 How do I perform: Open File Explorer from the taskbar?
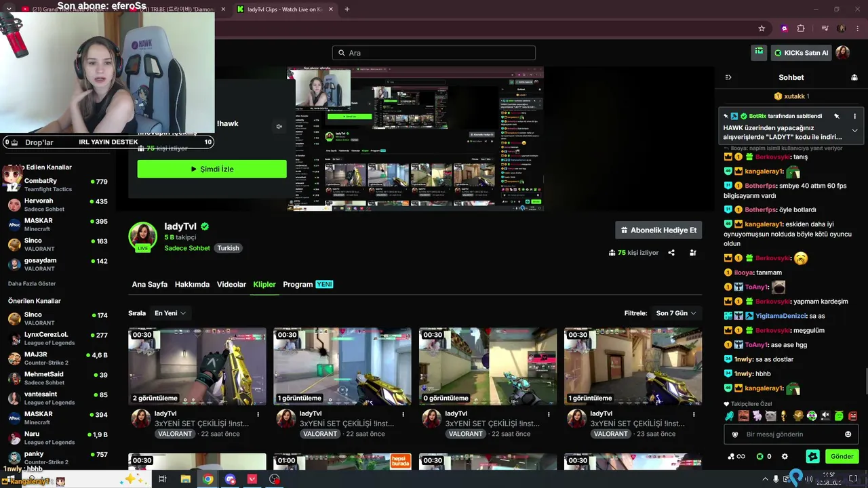point(185,479)
